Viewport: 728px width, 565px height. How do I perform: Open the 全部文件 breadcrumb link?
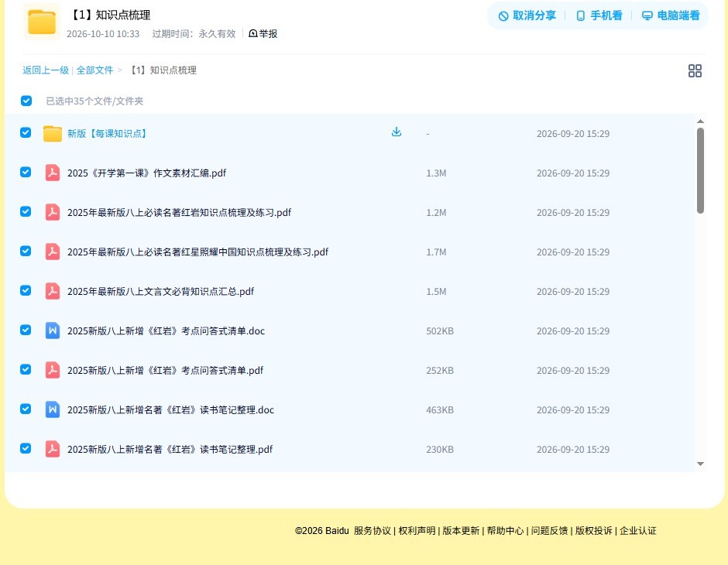tap(94, 70)
